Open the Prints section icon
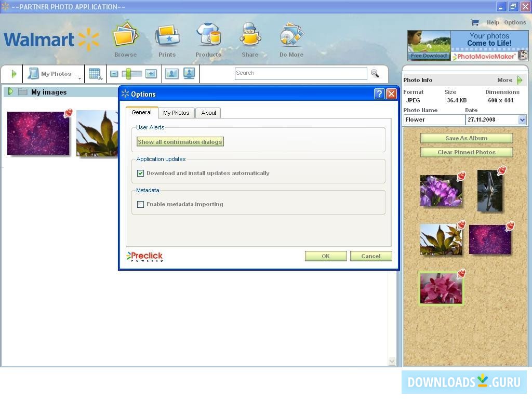 click(x=167, y=36)
